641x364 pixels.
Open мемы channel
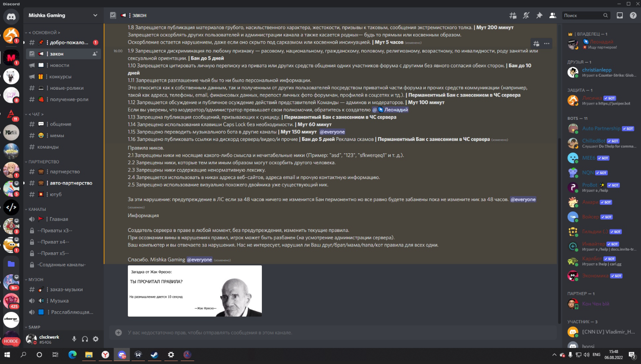(x=64, y=135)
